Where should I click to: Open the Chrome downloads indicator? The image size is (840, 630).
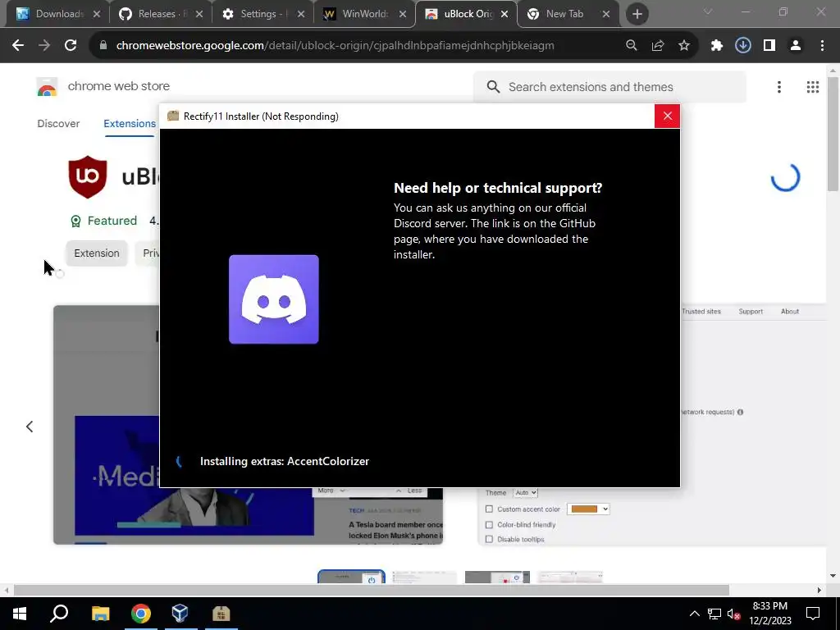point(743,46)
